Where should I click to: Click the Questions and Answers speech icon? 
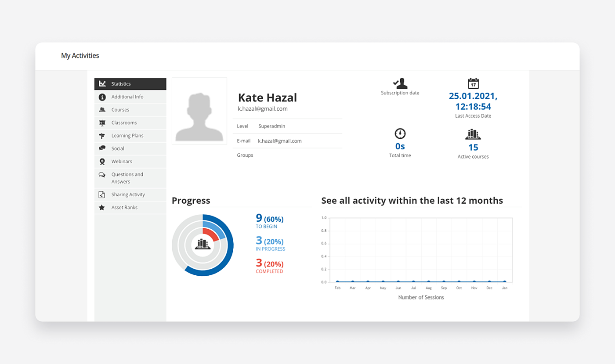[102, 175]
